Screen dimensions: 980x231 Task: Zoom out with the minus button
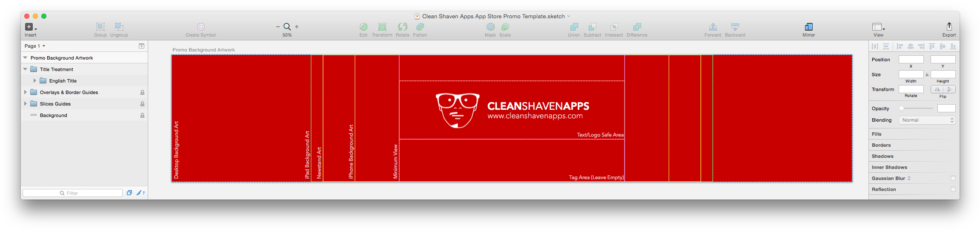pyautogui.click(x=278, y=27)
